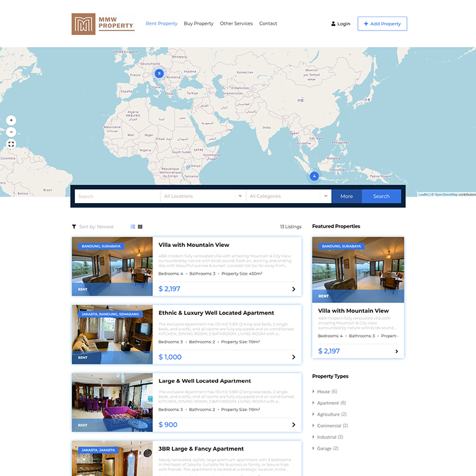476x476 pixels.
Task: Filter by Apartment property type
Action: [328, 403]
